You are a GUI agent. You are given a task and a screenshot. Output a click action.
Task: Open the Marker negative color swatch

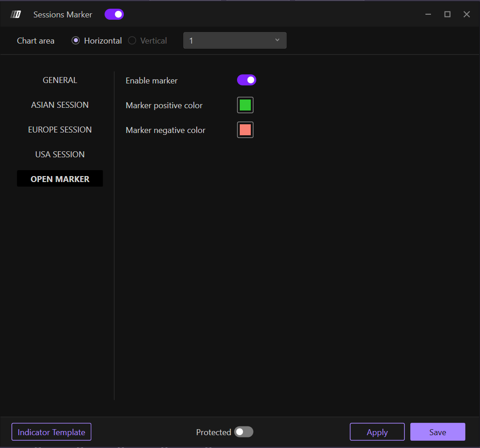click(245, 130)
